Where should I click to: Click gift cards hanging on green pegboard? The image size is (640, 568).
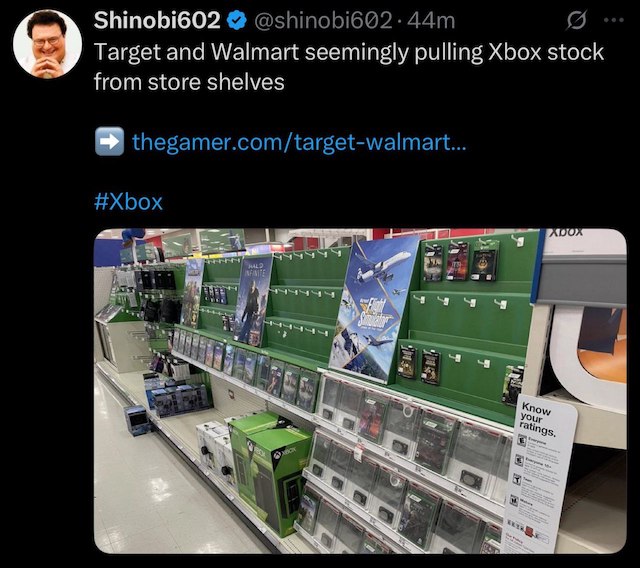click(460, 260)
